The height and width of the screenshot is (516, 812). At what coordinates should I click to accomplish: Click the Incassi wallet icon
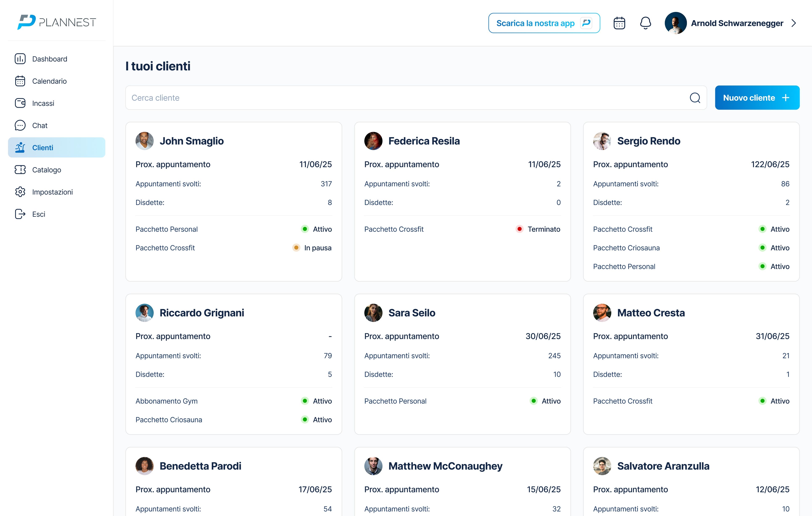coord(20,103)
